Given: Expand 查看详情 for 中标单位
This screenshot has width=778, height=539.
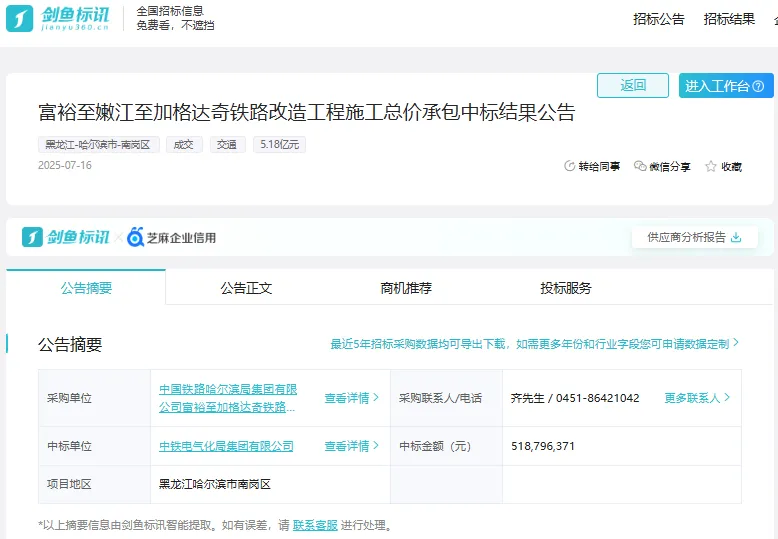Looking at the screenshot, I should pos(352,446).
